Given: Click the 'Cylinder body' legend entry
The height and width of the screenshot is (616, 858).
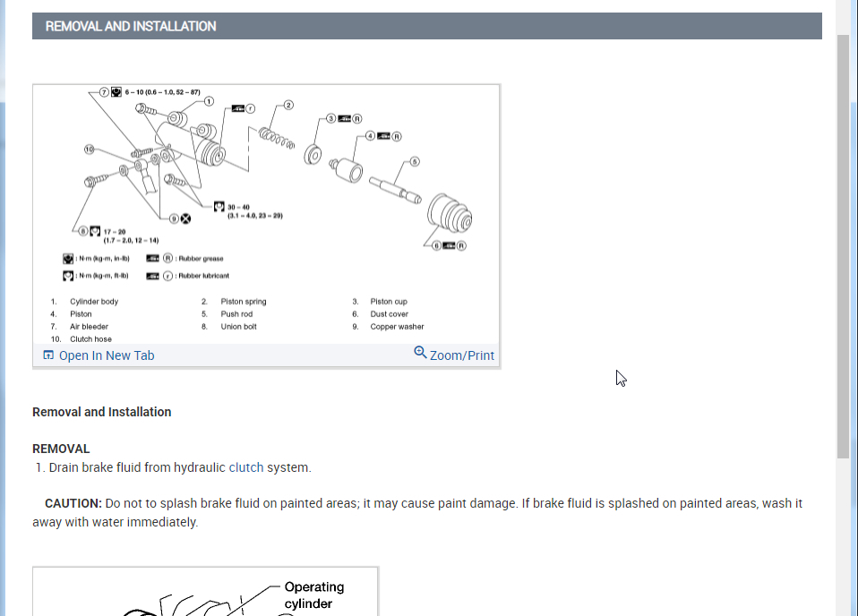Looking at the screenshot, I should (94, 302).
